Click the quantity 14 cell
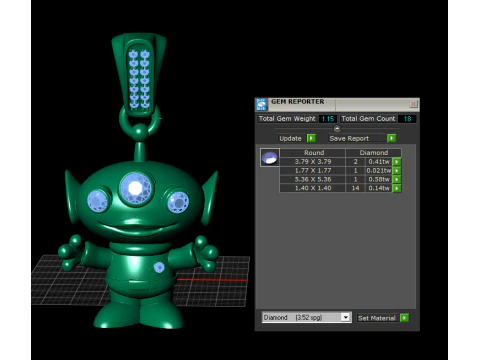Viewport: 480px width, 360px height. coord(355,188)
